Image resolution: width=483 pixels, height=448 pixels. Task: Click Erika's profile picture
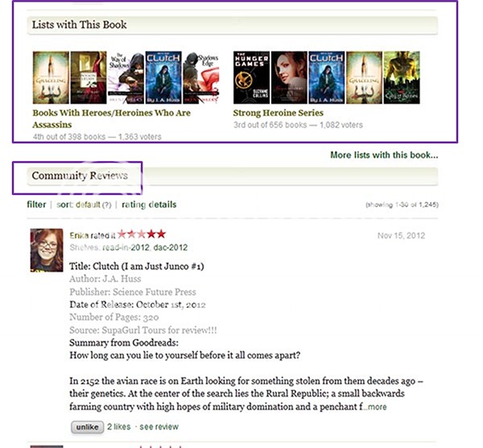pos(47,250)
